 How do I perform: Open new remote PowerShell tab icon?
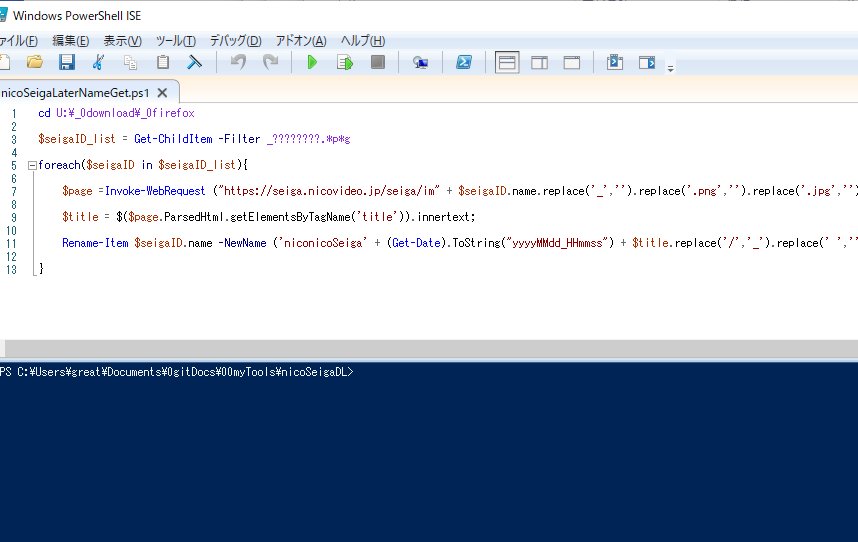(420, 63)
